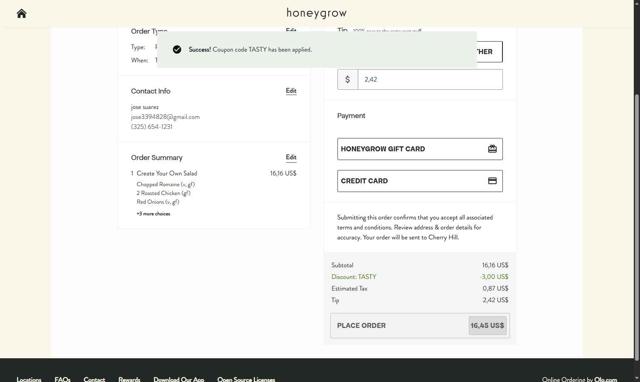This screenshot has height=382, width=640.
Task: Open FAQs footer link
Action: [62, 379]
